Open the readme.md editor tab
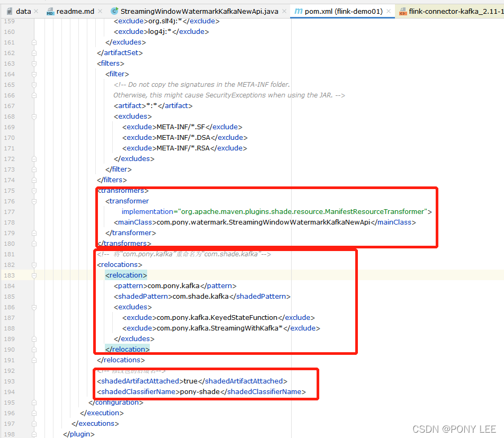Image resolution: width=504 pixels, height=438 pixels. 75,11
